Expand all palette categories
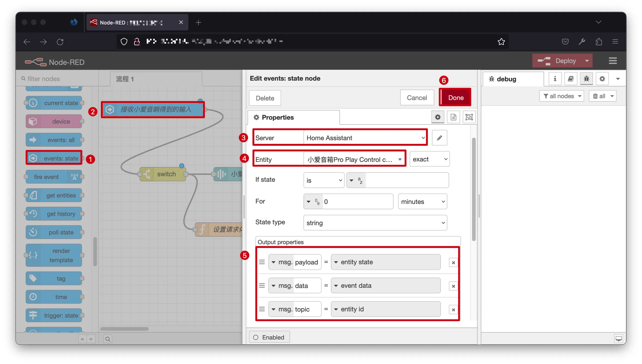642x364 pixels. pos(91,339)
